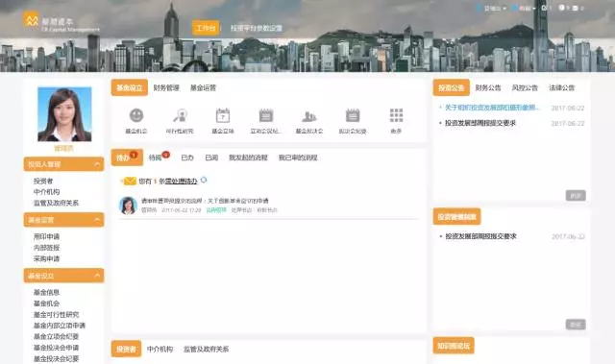Open the blue announcement link 关于组织投资发展部
The image size is (615, 364).
click(x=492, y=108)
